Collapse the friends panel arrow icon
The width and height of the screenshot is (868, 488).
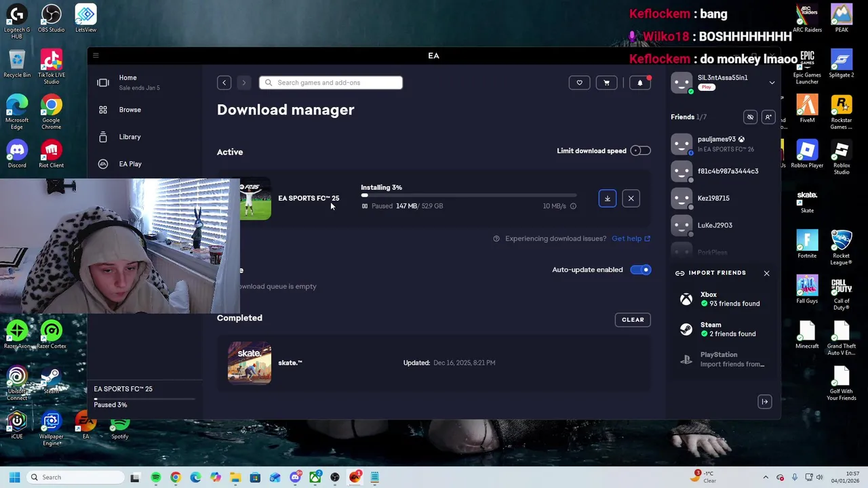click(x=764, y=402)
